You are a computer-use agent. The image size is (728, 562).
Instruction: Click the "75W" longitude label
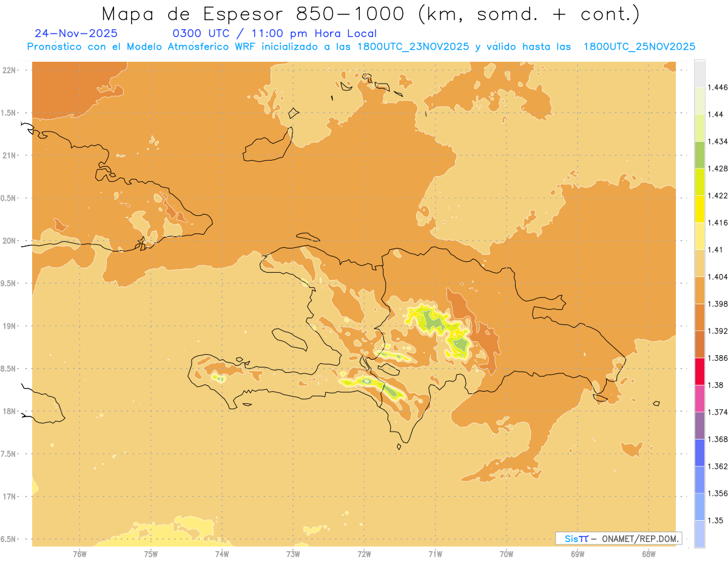151,555
